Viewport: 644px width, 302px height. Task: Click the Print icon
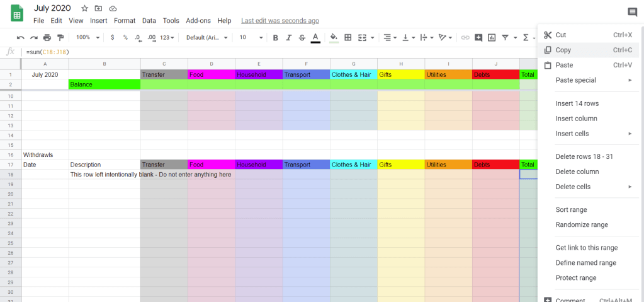47,38
